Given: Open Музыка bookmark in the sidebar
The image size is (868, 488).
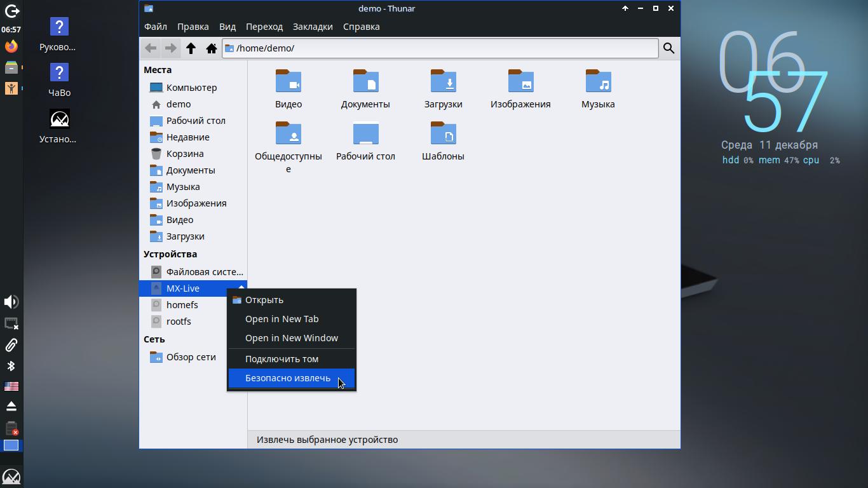Looking at the screenshot, I should click(193, 187).
